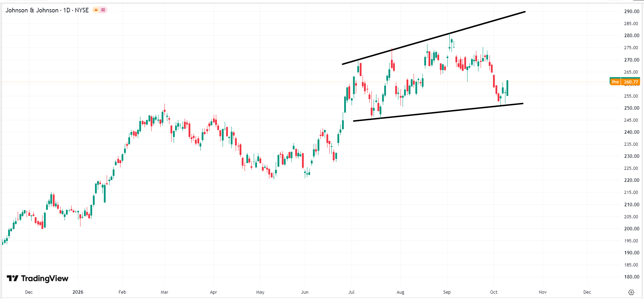The height and width of the screenshot is (299, 644).
Task: Click the 2026 year label on time axis
Action: [x=78, y=292]
